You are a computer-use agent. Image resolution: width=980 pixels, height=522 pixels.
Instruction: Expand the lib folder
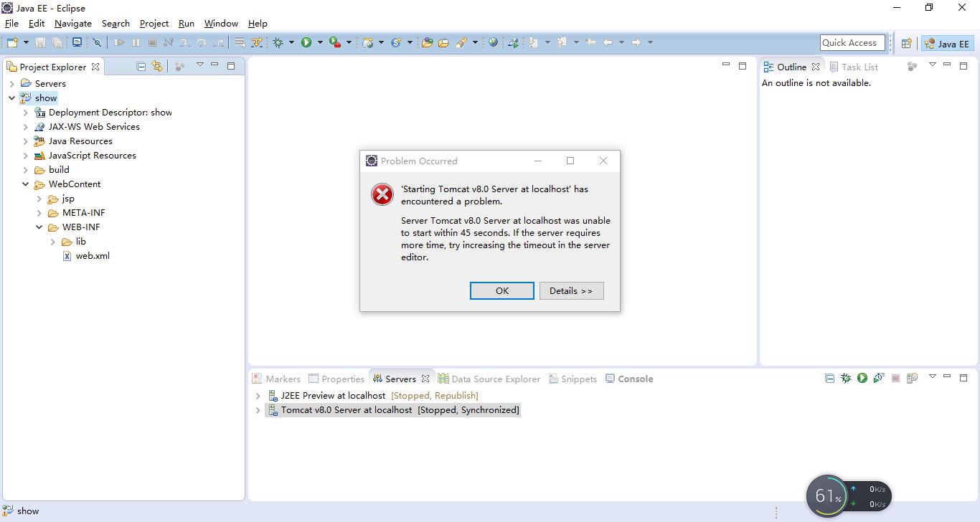52,242
